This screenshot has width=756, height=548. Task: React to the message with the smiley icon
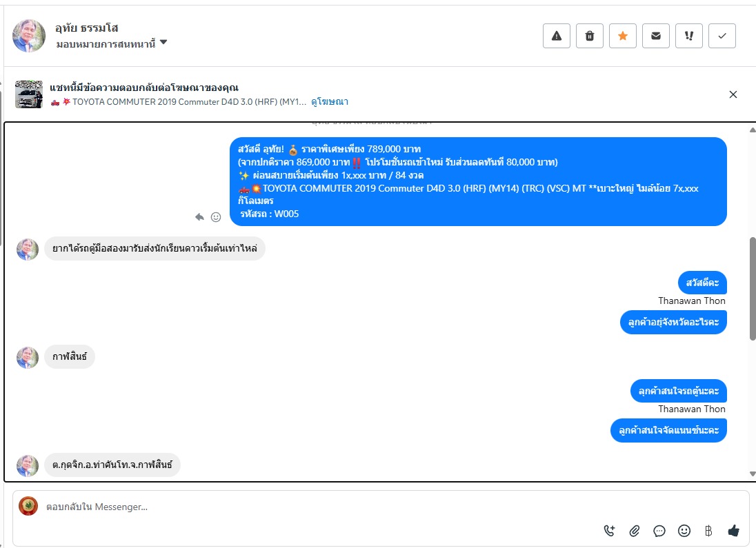coord(216,217)
